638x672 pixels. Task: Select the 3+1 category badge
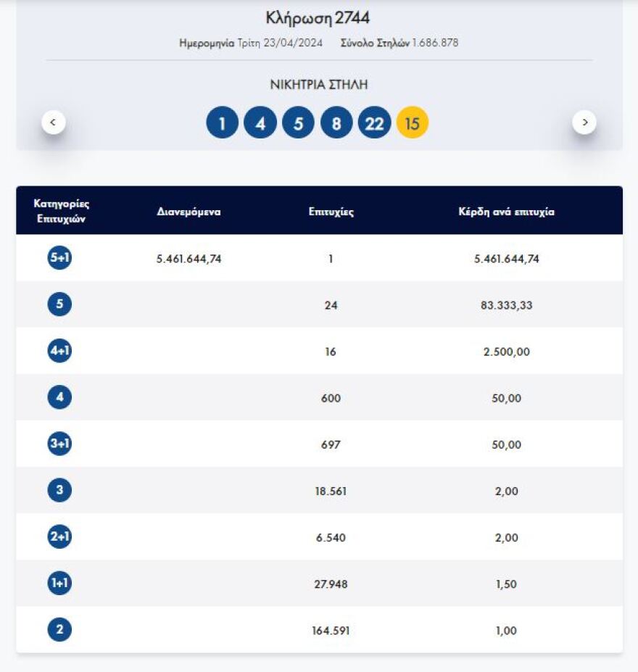pyautogui.click(x=59, y=444)
